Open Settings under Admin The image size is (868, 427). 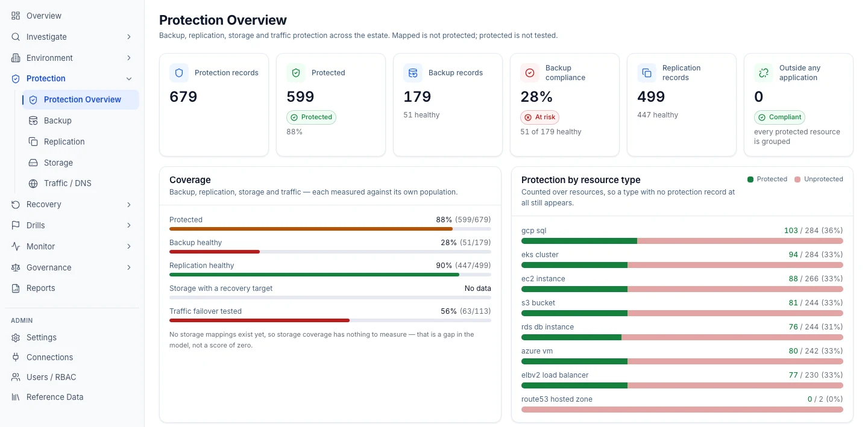[x=72, y=337]
